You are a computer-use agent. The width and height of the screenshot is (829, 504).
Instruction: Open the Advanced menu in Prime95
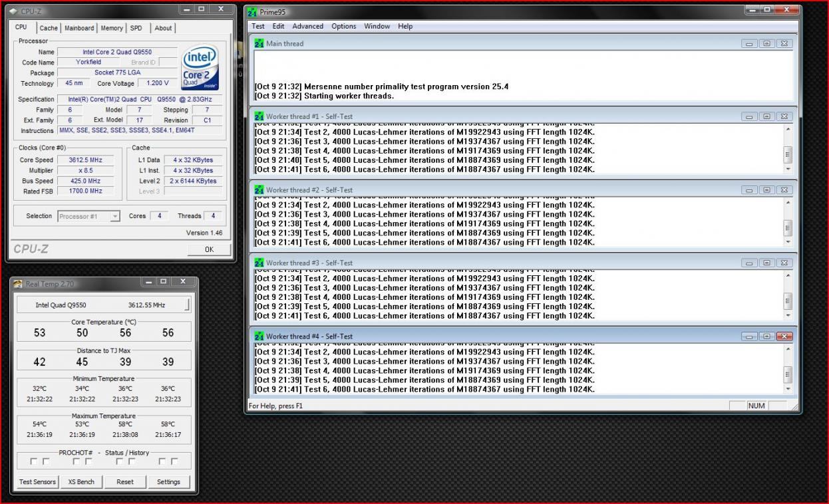[x=307, y=26]
